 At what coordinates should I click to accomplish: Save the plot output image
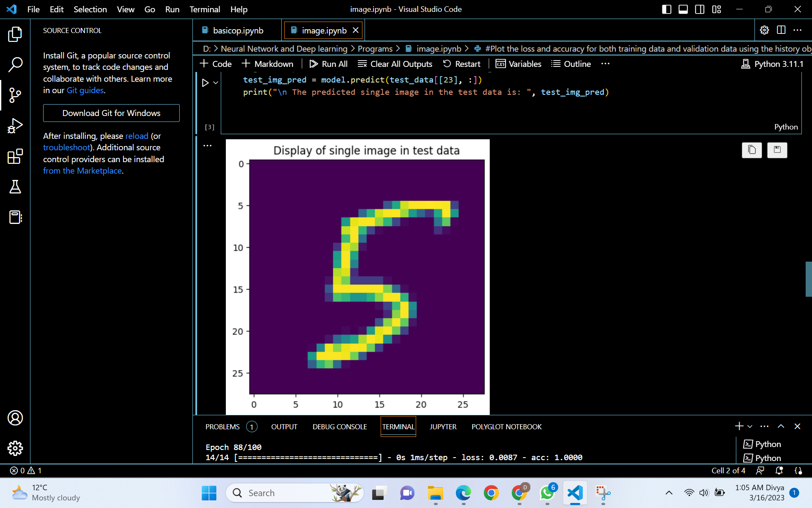click(x=777, y=150)
